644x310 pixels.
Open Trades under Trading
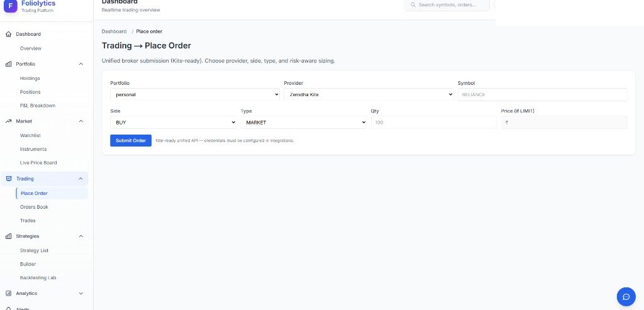28,221
